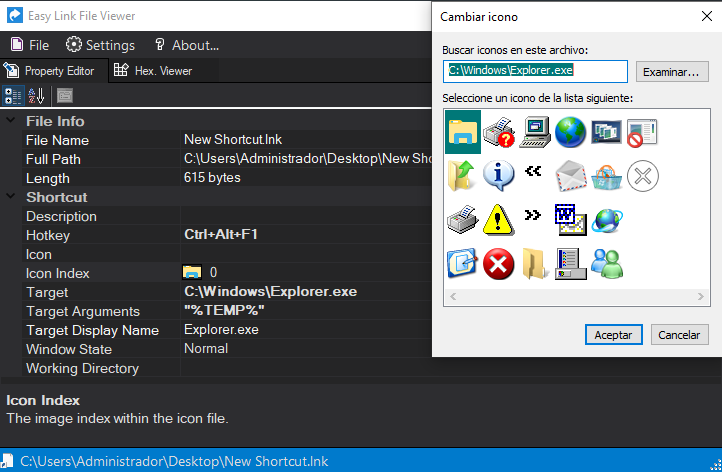Click the status bar file path

(x=174, y=461)
